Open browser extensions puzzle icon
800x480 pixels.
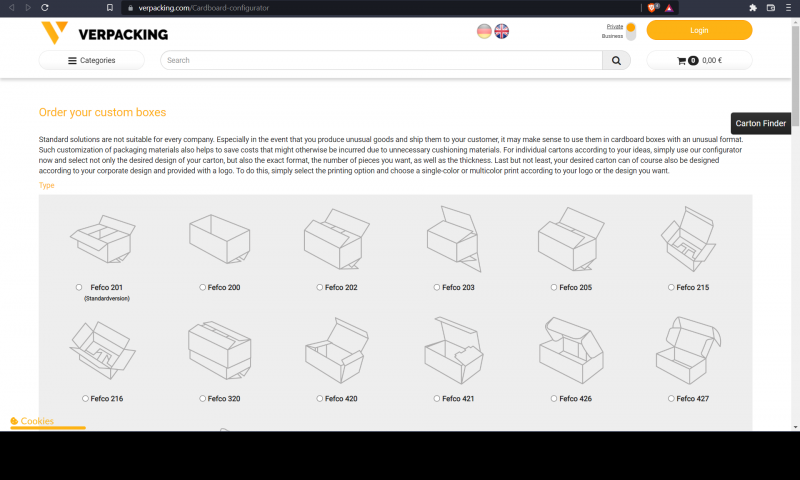pos(753,8)
